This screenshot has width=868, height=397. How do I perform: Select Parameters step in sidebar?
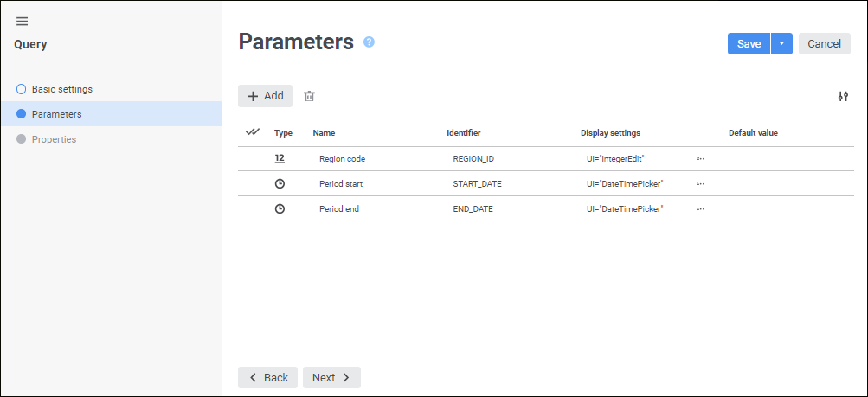coord(56,114)
